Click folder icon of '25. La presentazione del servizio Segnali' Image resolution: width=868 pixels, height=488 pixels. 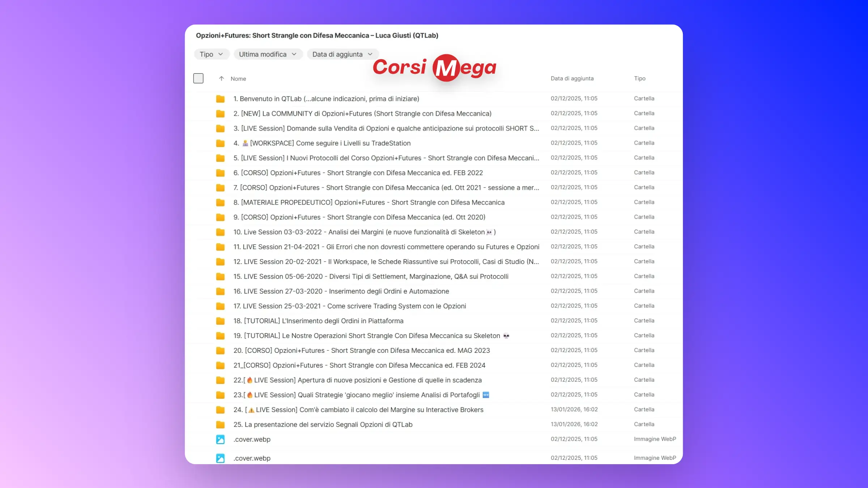tap(220, 425)
